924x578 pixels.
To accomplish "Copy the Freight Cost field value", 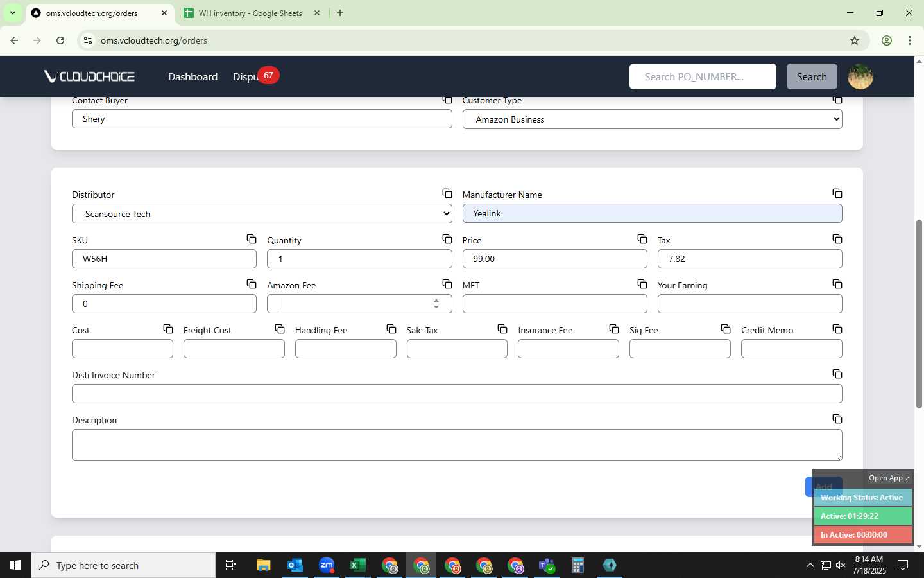I will 280,329.
